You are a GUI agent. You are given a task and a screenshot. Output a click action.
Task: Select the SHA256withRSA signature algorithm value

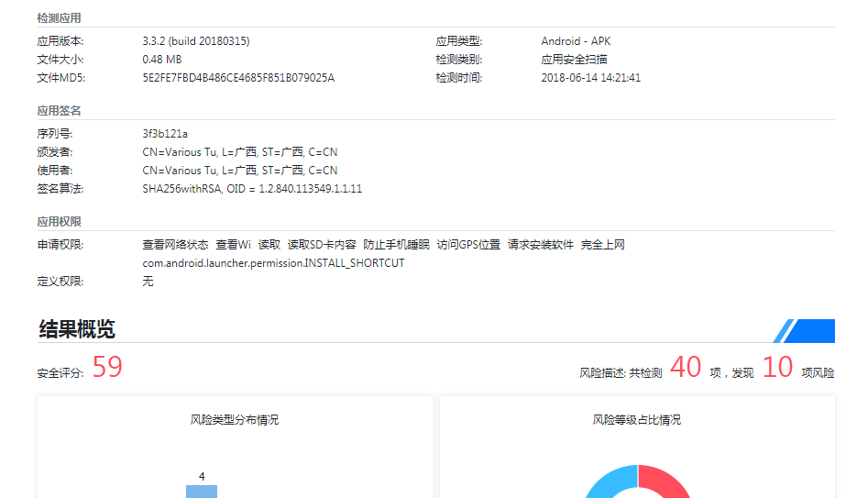pyautogui.click(x=252, y=188)
